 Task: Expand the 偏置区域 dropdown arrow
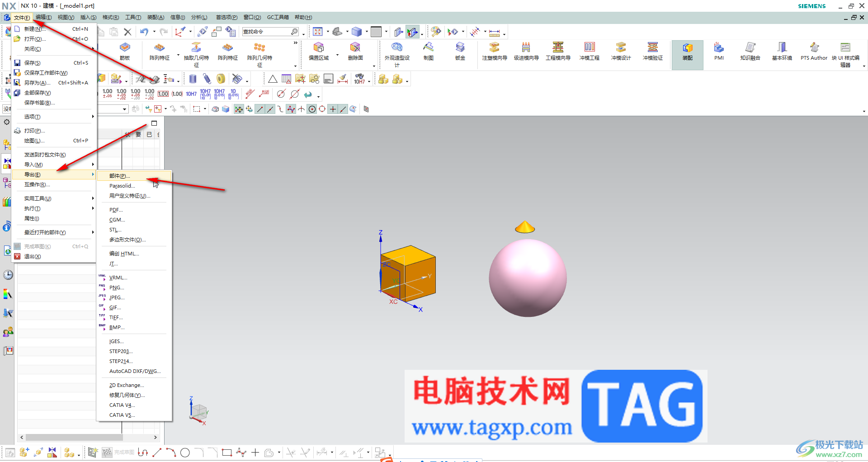(338, 56)
